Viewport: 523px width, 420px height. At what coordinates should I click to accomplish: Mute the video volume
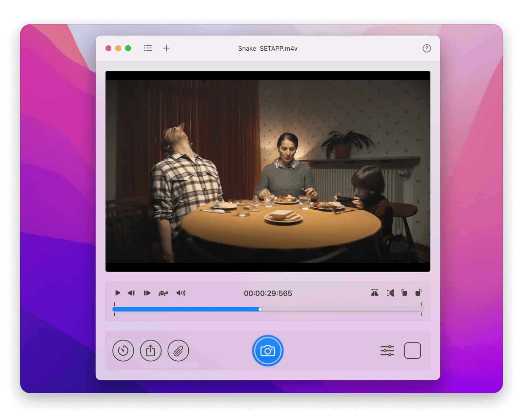coord(181,293)
